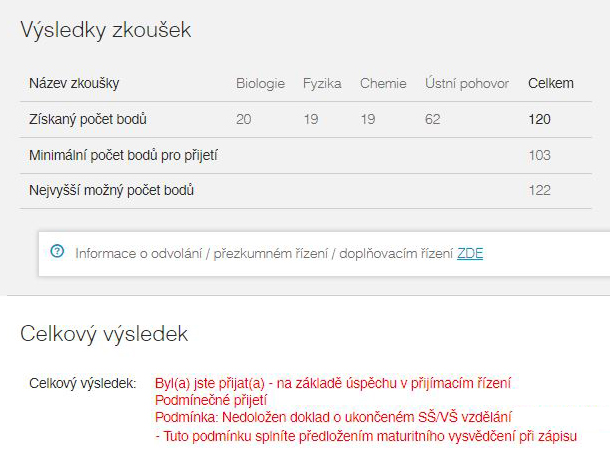Click the Celkem column header
Viewport: 610px width, 458px height.
[x=551, y=83]
